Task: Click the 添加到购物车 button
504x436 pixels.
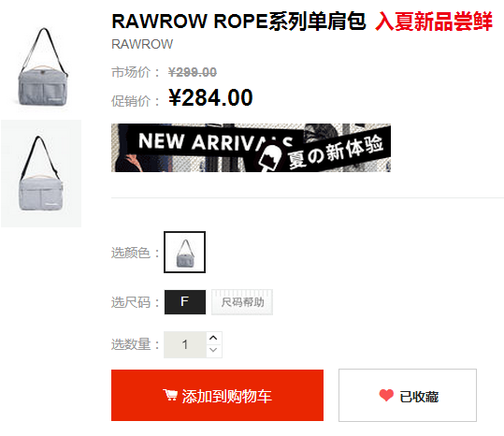Action: tap(217, 395)
